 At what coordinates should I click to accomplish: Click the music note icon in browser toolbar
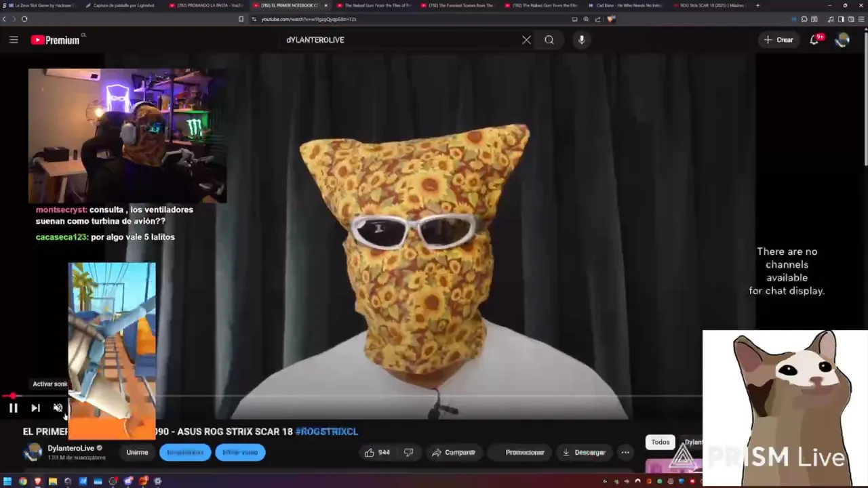pos(831,19)
